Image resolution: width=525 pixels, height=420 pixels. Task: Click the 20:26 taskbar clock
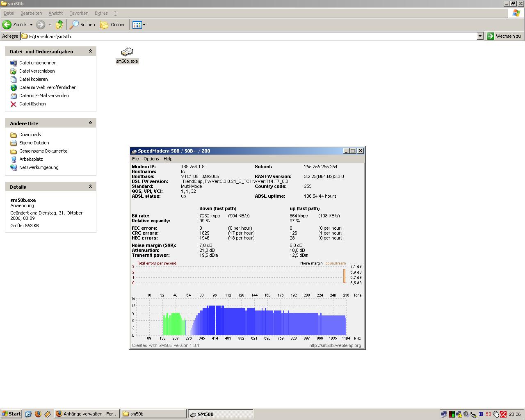[515, 414]
